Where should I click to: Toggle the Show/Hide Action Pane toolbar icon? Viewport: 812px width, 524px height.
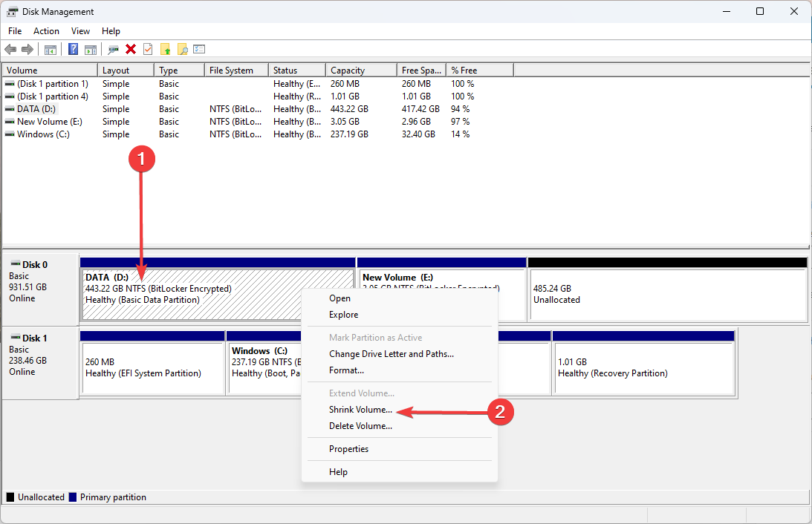click(90, 49)
